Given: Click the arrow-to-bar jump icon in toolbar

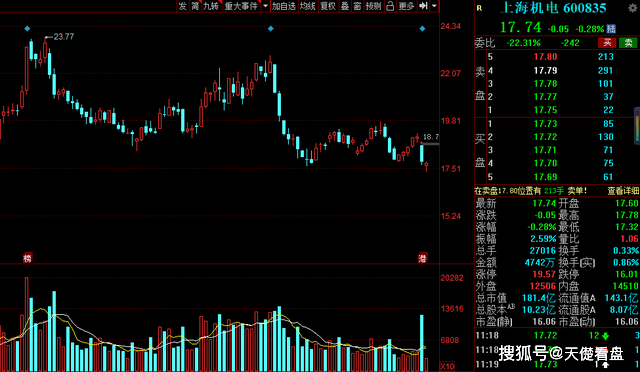Looking at the screenshot, I should pyautogui.click(x=424, y=6).
